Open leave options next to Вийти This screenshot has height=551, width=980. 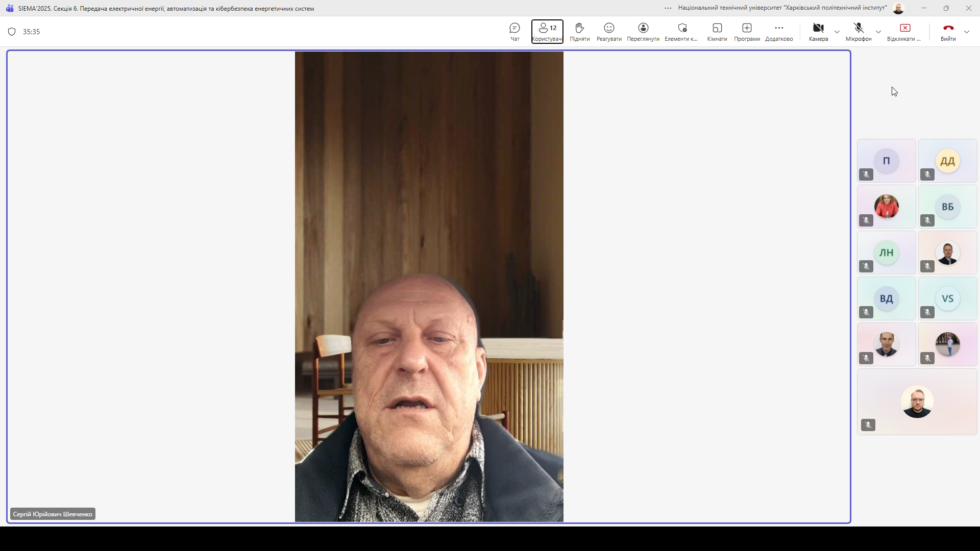pos(967,31)
